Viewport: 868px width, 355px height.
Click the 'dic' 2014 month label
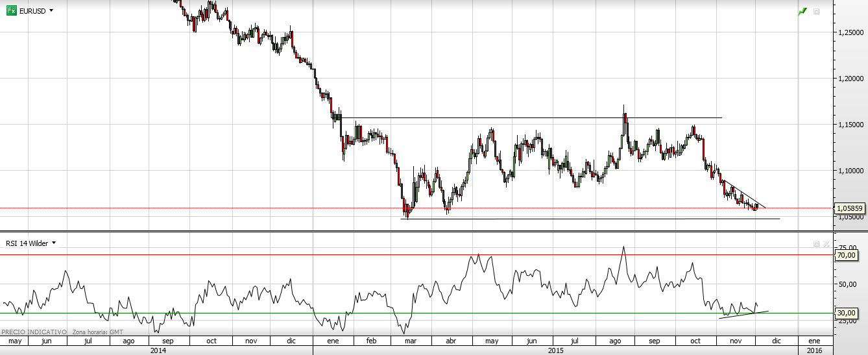pyautogui.click(x=291, y=341)
